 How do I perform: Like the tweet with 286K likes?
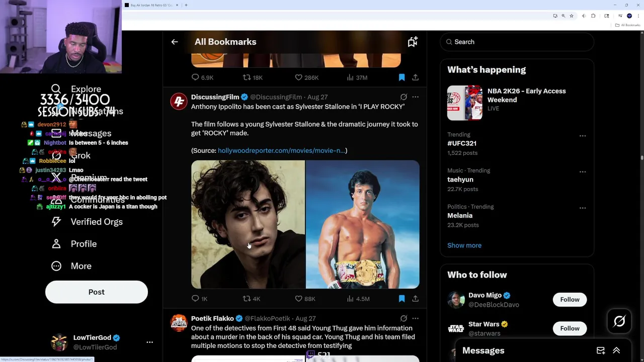[x=306, y=77]
